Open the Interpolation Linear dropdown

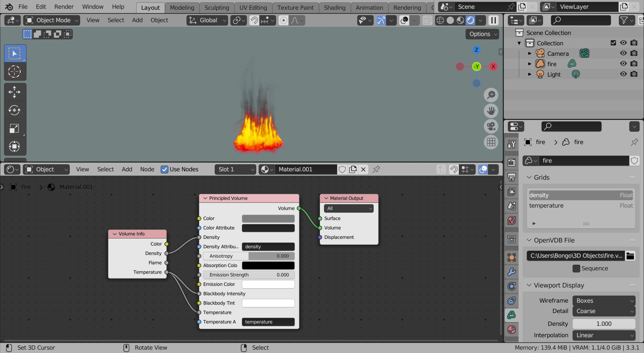tap(604, 335)
